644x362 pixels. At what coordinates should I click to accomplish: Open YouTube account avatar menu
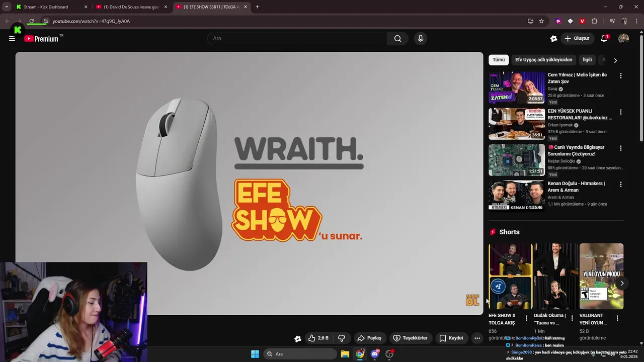(623, 39)
